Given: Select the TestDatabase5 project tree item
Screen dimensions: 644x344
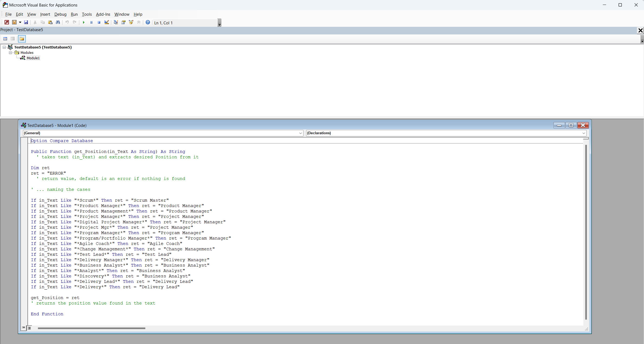Looking at the screenshot, I should pyautogui.click(x=43, y=47).
